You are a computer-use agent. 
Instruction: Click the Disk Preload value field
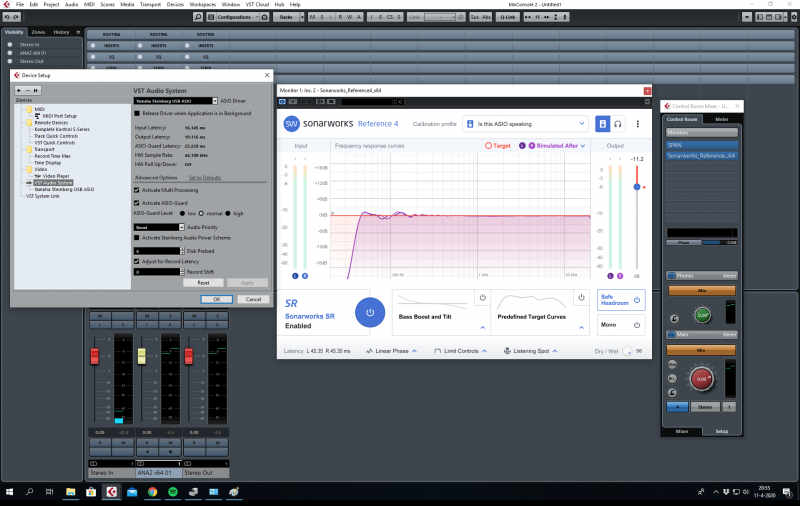pyautogui.click(x=159, y=251)
